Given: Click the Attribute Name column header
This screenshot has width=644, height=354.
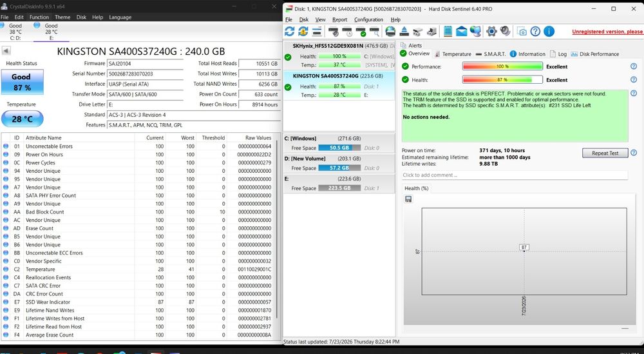Looking at the screenshot, I should pos(43,138).
